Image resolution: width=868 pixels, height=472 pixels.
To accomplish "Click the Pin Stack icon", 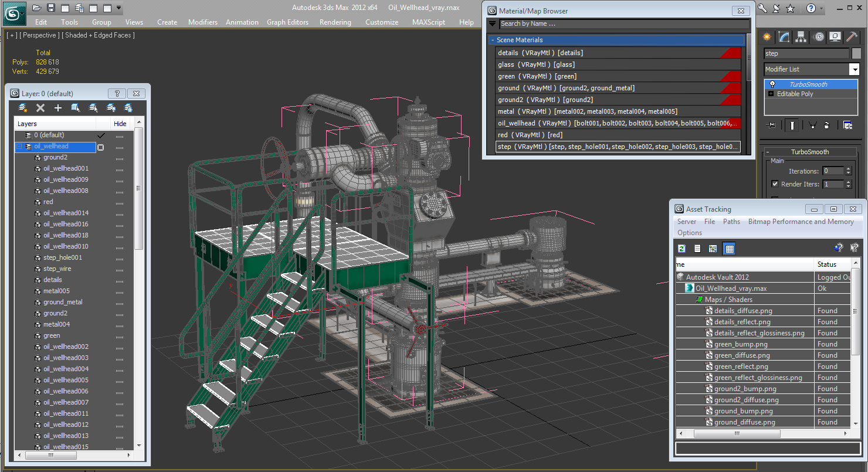I will 771,125.
